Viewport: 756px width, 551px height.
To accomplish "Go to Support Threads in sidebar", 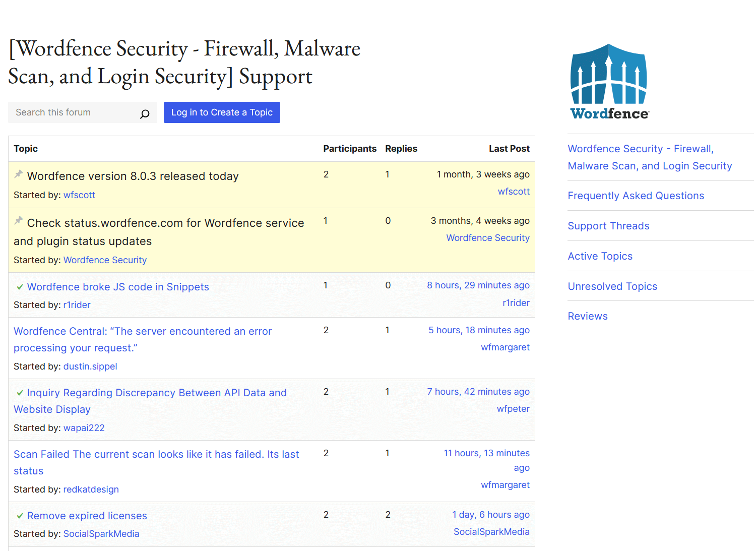I will coord(608,226).
